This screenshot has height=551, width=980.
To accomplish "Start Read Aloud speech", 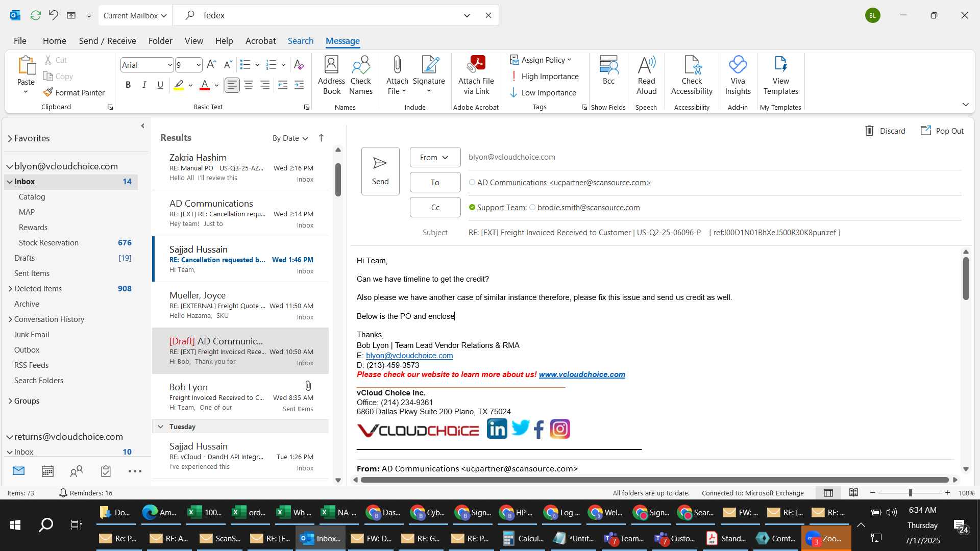I will tap(646, 75).
